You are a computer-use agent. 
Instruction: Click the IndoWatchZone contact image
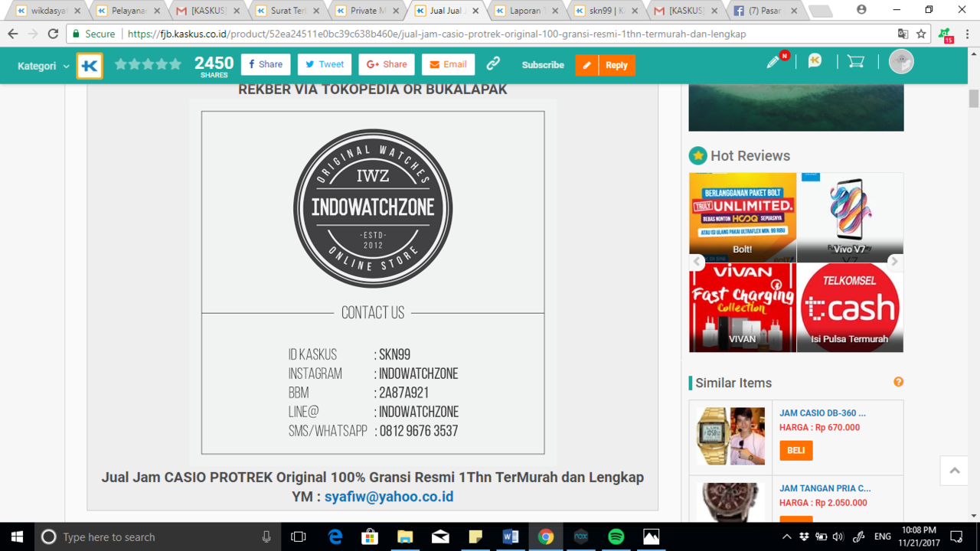pos(373,282)
